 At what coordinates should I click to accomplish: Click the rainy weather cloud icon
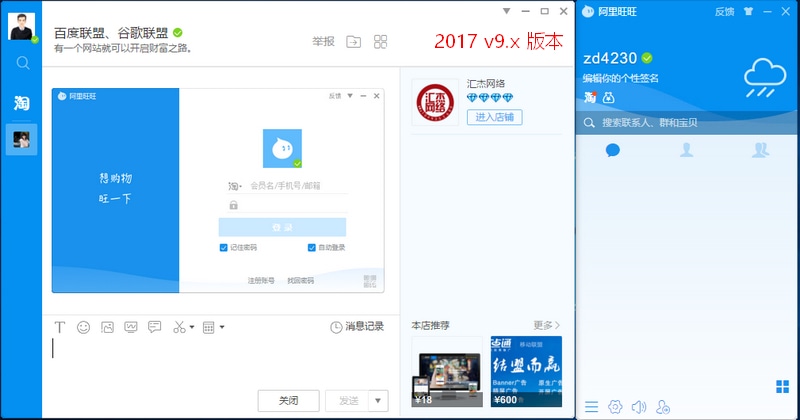[764, 78]
